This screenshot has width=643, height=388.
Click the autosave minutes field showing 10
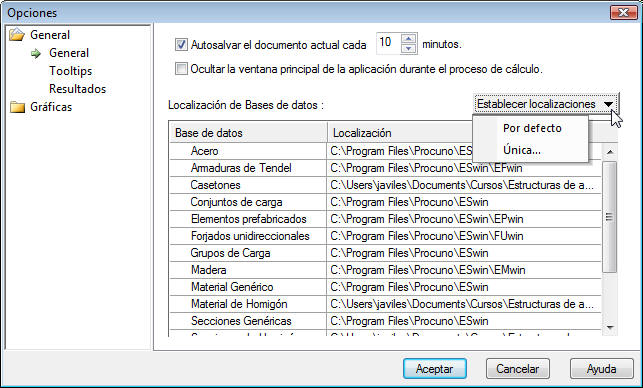(389, 43)
